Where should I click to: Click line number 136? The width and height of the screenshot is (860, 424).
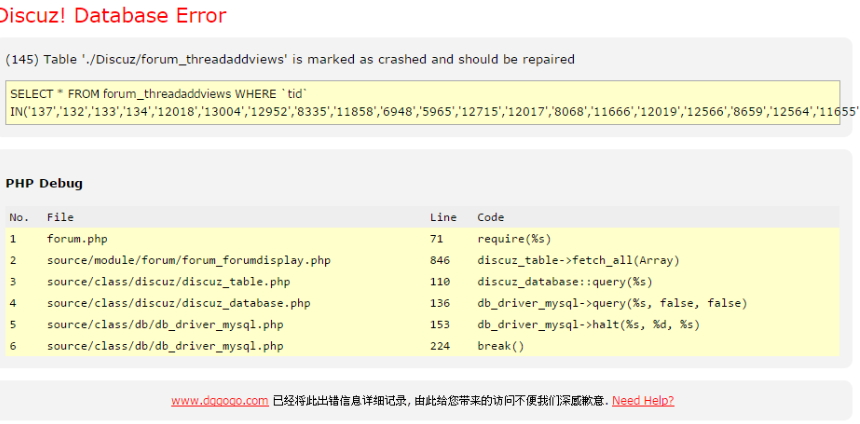point(440,303)
